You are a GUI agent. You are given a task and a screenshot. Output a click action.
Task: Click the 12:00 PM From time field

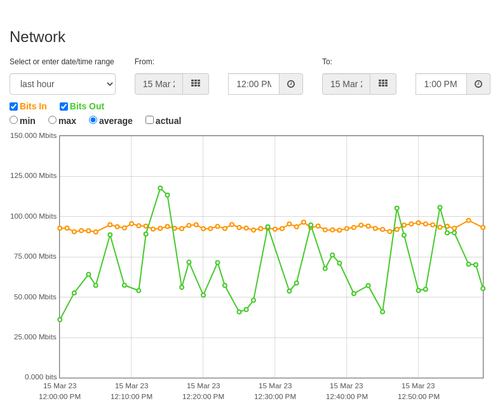pos(254,84)
